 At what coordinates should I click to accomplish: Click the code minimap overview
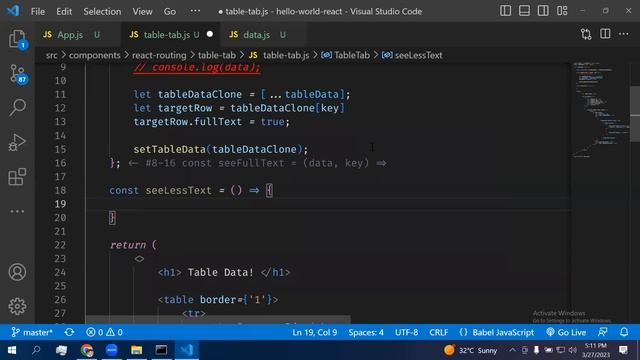[x=600, y=110]
